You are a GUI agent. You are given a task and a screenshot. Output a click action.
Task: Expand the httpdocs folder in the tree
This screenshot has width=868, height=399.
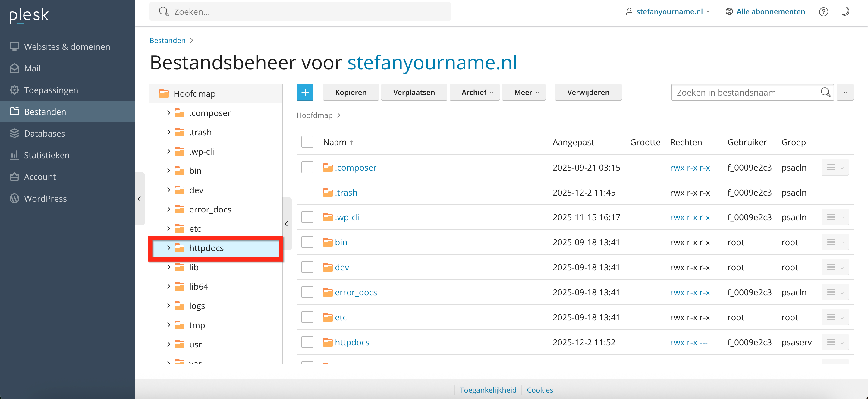click(169, 248)
